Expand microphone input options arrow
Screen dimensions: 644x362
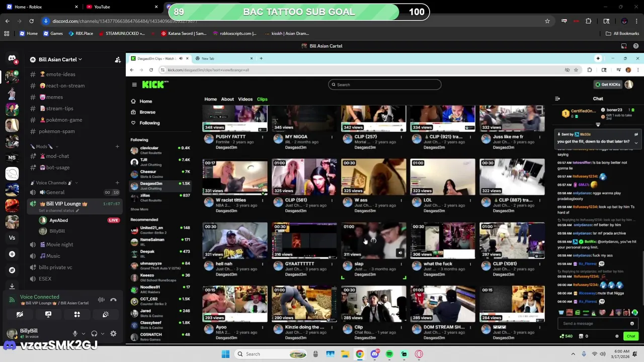point(83,333)
